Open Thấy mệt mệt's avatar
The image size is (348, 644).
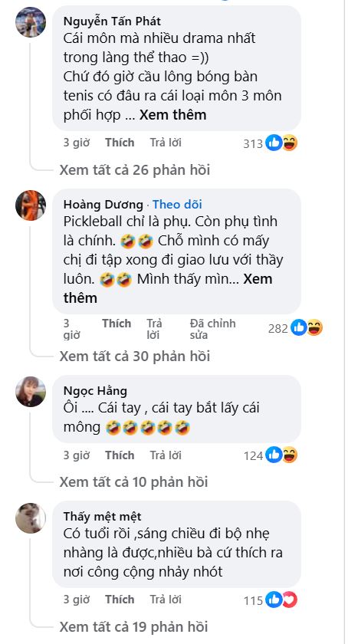(x=31, y=518)
